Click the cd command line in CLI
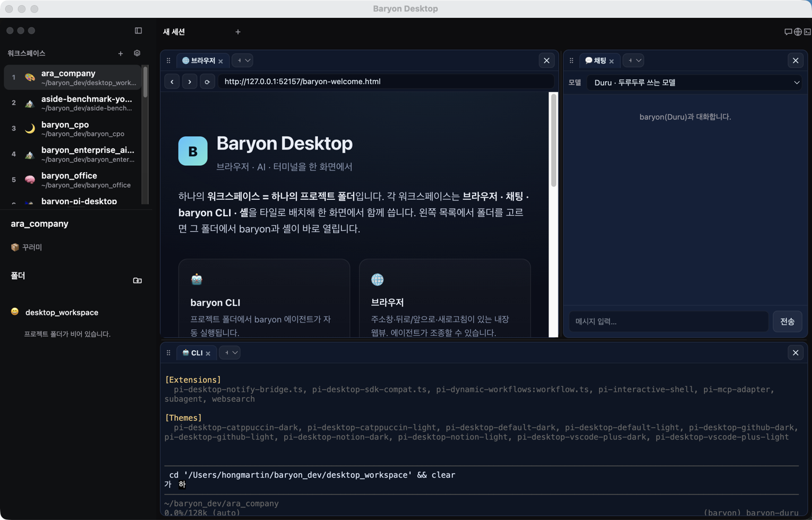This screenshot has height=520, width=812. click(x=312, y=475)
